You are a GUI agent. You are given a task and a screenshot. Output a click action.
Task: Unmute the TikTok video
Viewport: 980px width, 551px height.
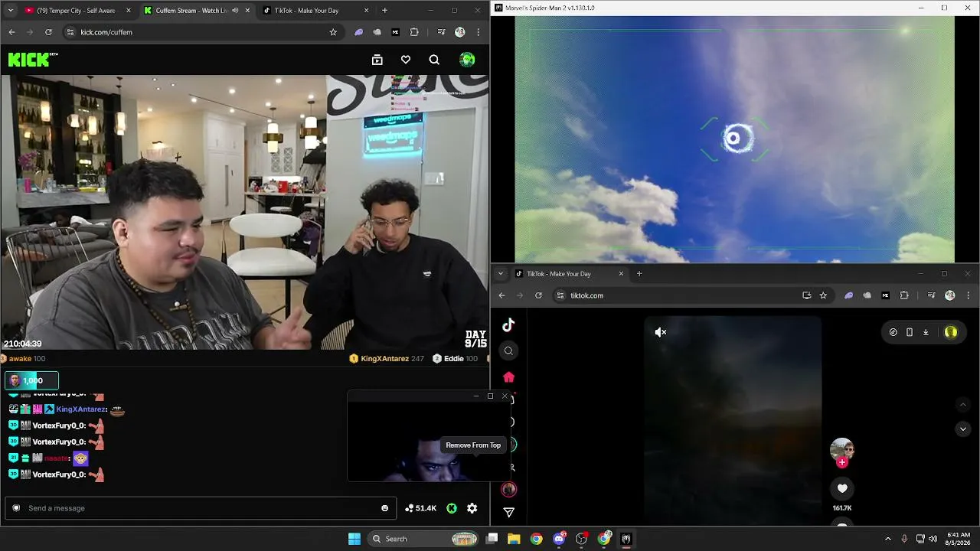pyautogui.click(x=661, y=332)
